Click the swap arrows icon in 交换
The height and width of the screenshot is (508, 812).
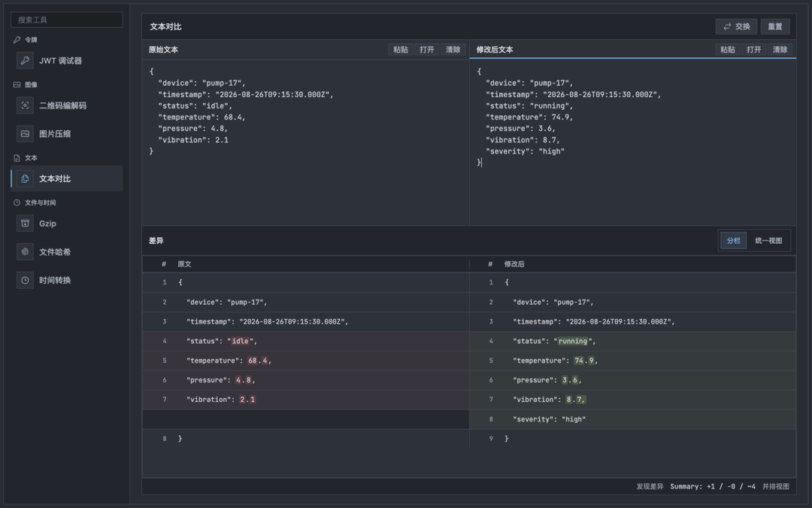coord(727,26)
